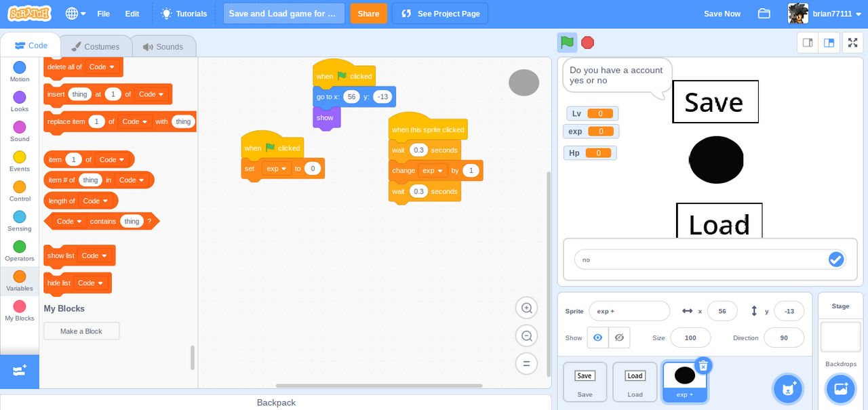This screenshot has height=410, width=868.
Task: Open list dropdown in 'show list Code' block
Action: point(96,255)
